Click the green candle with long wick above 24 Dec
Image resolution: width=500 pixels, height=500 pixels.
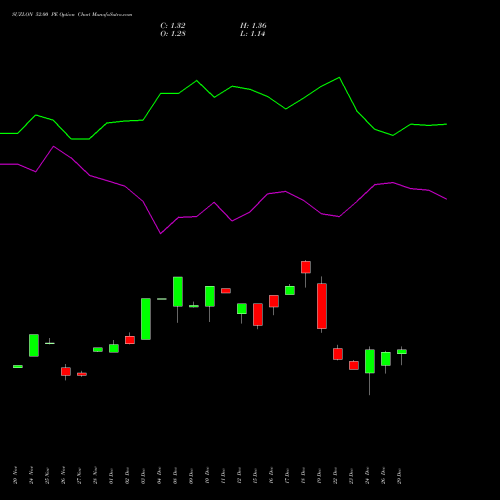pos(370,361)
